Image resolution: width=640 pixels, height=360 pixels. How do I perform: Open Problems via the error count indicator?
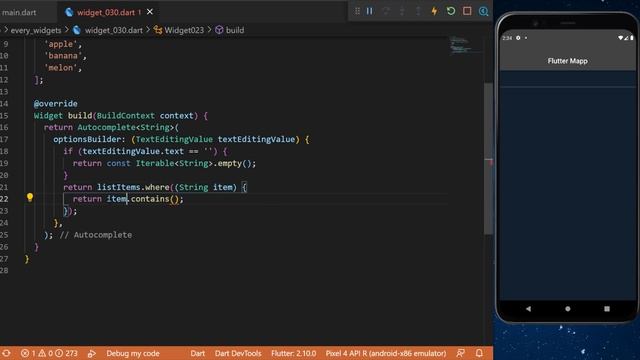(49, 353)
